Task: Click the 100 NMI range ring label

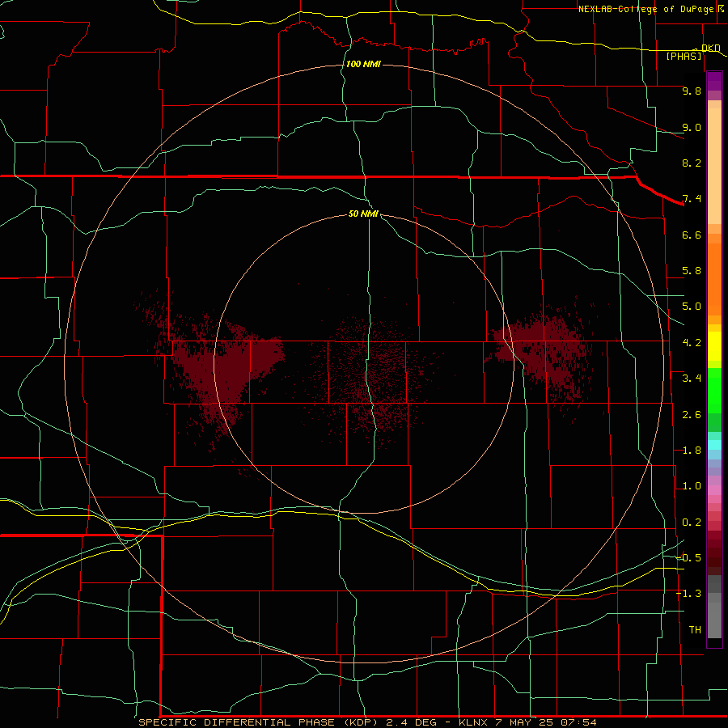Action: [363, 64]
